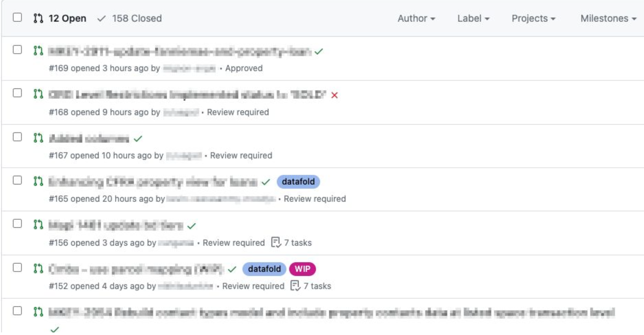This screenshot has height=335, width=644.
Task: Click the tasks icon beside #156's 7 tasks
Action: [x=276, y=242]
